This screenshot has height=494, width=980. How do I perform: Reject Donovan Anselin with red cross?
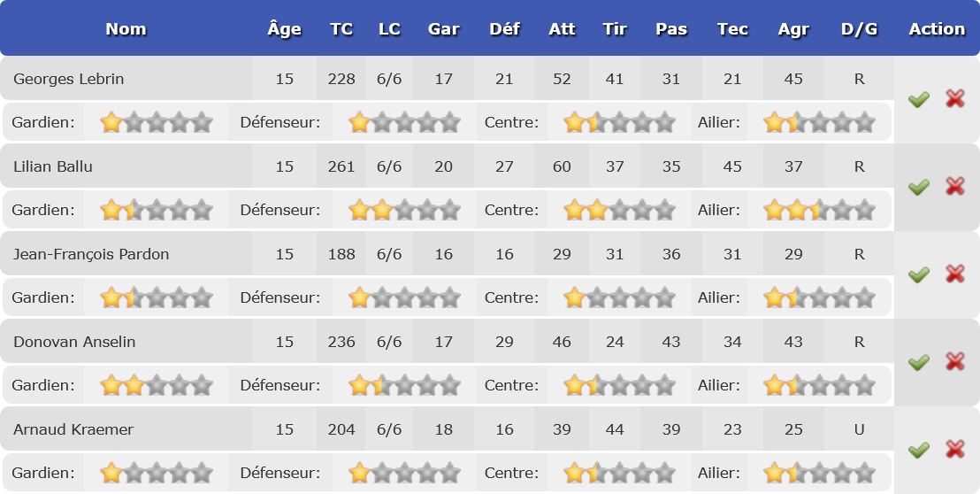click(955, 362)
